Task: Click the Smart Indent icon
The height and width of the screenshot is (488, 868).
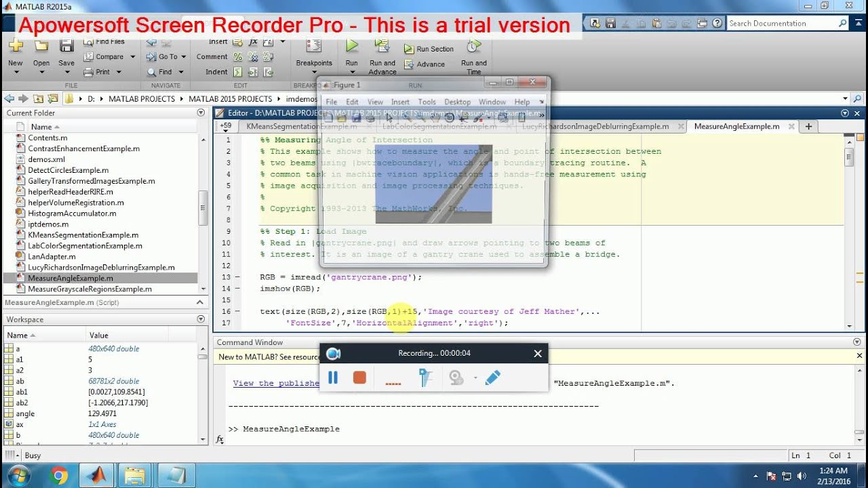Action: point(238,72)
